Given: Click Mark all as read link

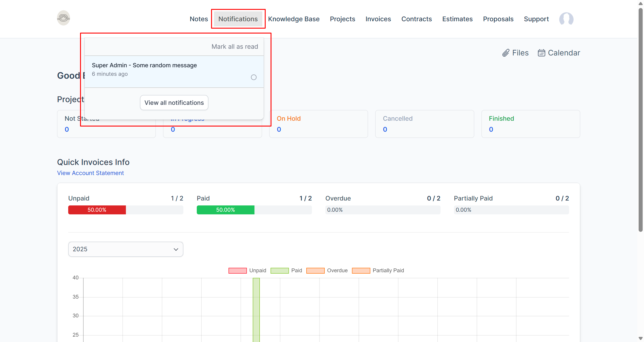Looking at the screenshot, I should pos(235,46).
